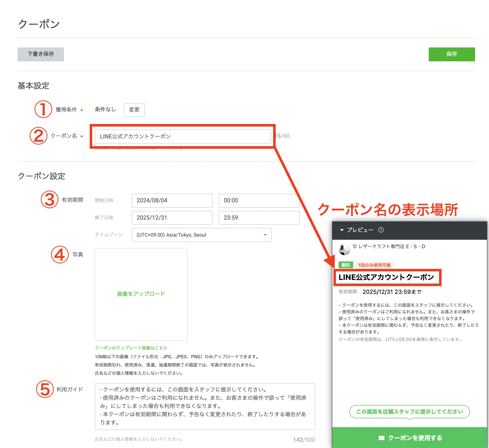Click the ticket icon on the use-coupon bar
The image size is (489, 448).
coord(381,438)
